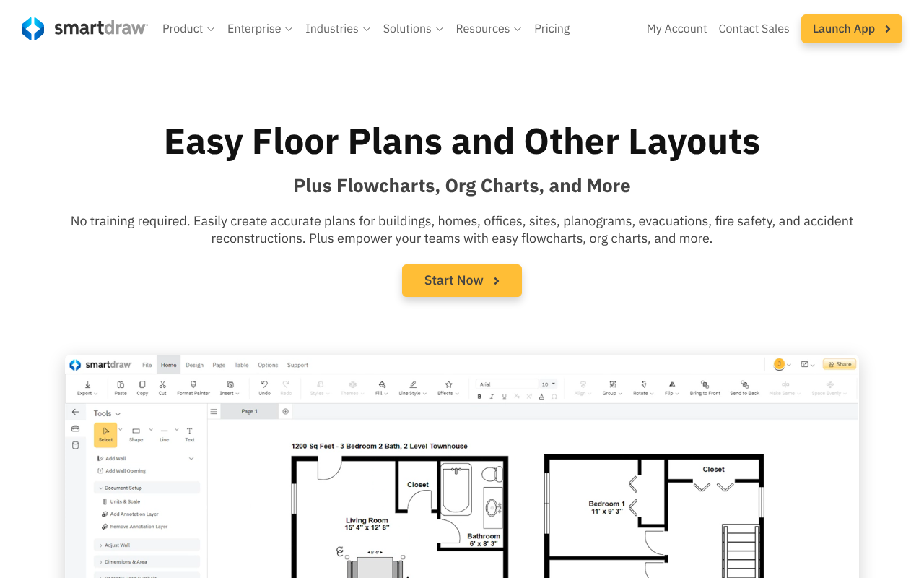Click the Send to Back icon

(x=744, y=385)
